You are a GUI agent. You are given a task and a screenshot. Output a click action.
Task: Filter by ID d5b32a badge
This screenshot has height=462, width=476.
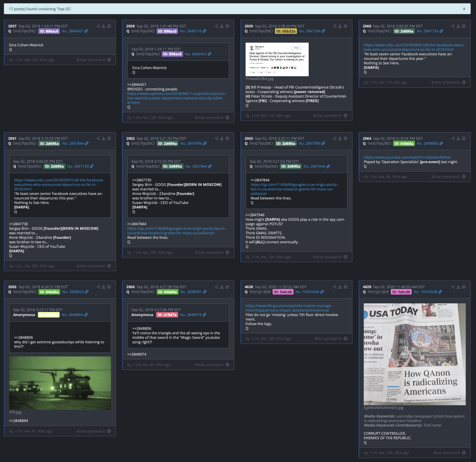(286, 31)
